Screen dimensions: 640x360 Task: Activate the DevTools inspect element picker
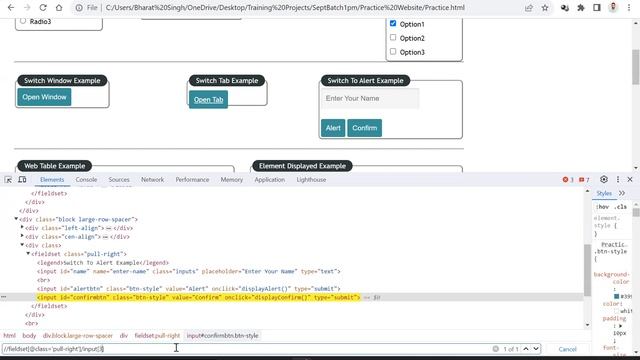click(x=8, y=180)
